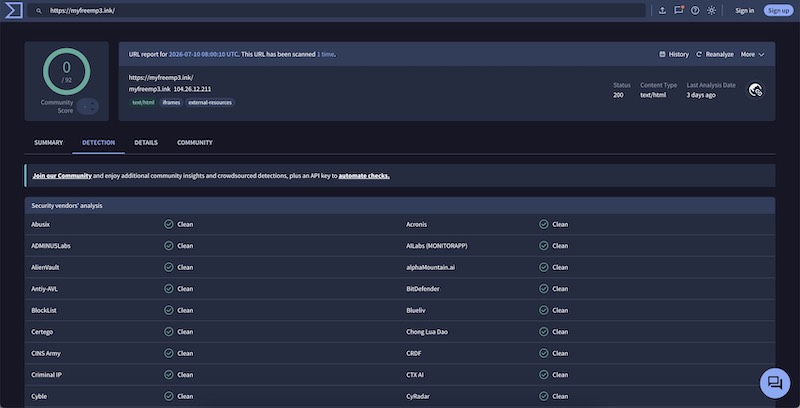Click the Chong Lua Dao vendor name
This screenshot has height=408, width=800.
click(x=427, y=332)
